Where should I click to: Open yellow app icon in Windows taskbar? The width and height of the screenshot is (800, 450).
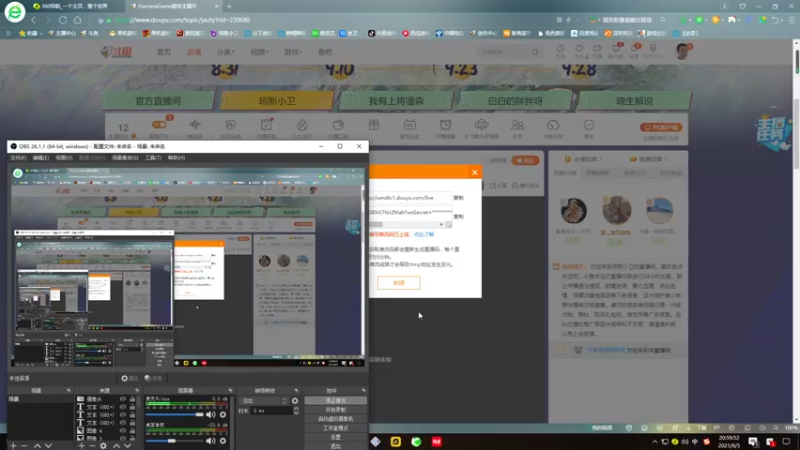coord(396,442)
